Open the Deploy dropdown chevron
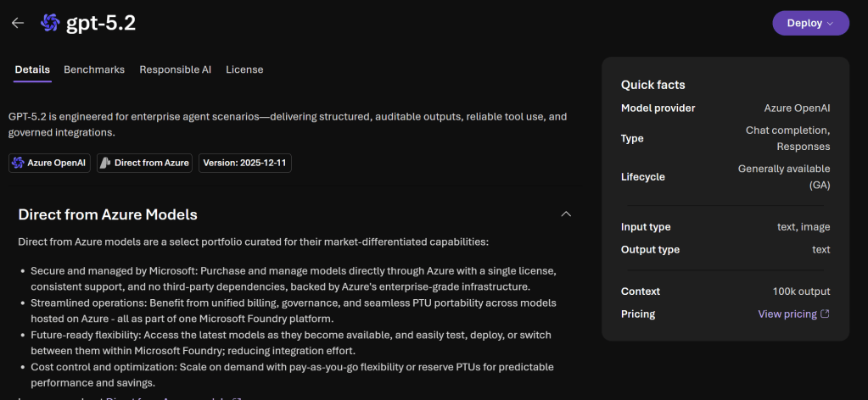 click(831, 24)
